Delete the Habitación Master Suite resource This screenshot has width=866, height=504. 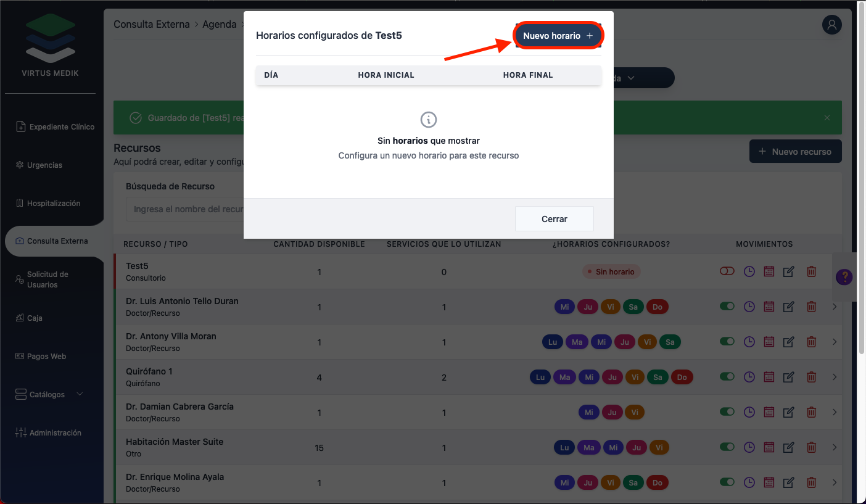pos(812,447)
